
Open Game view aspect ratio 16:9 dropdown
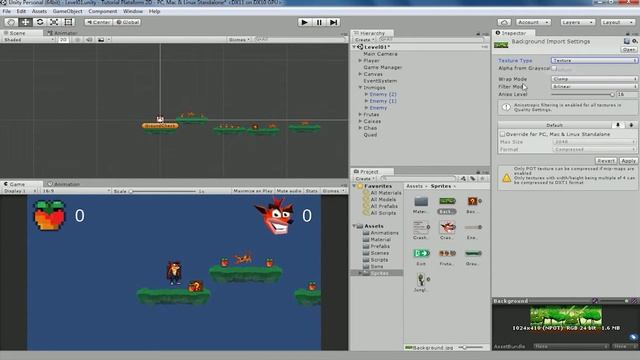(76, 191)
